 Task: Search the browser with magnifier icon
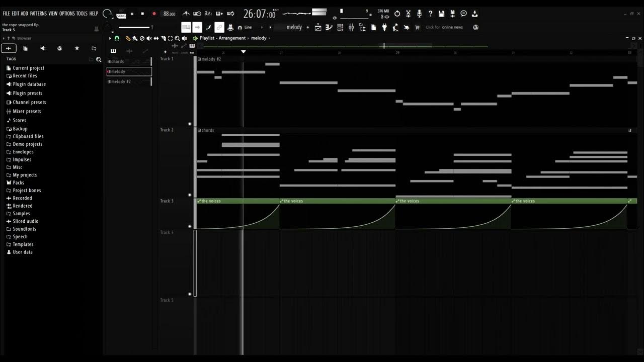tap(99, 59)
